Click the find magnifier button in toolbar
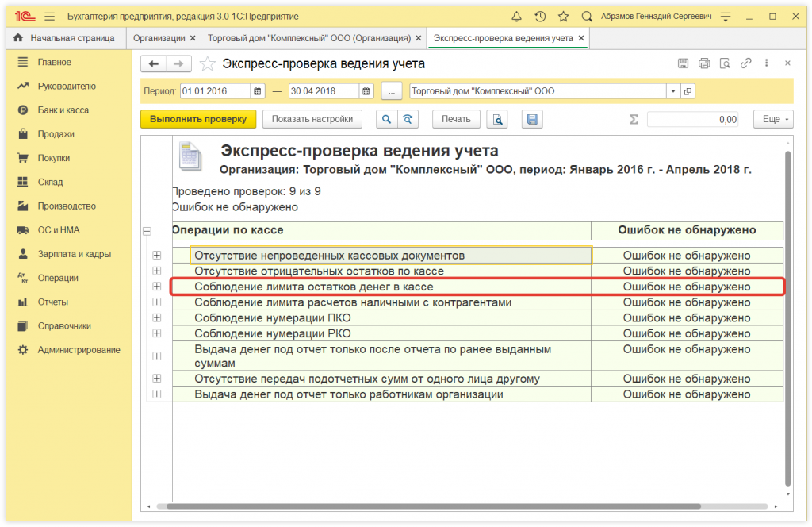Image resolution: width=812 pixels, height=527 pixels. pos(386,119)
